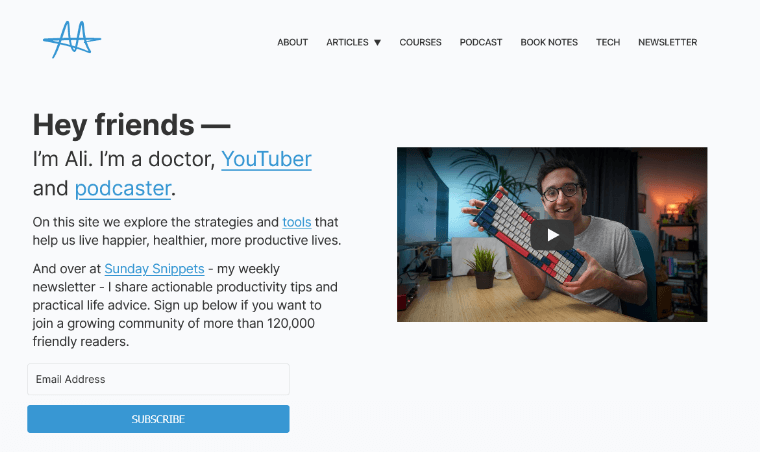
Task: Open the Podcast page in navigation
Action: coord(481,42)
